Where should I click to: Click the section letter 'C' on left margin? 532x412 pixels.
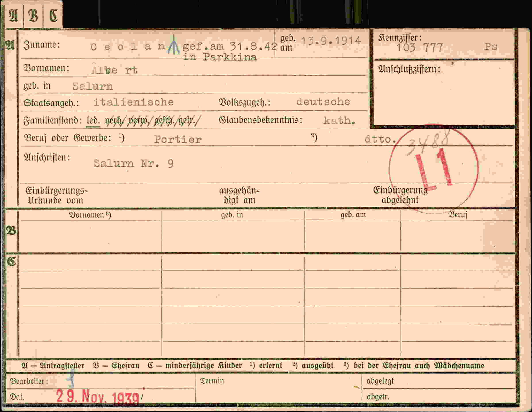(x=11, y=262)
